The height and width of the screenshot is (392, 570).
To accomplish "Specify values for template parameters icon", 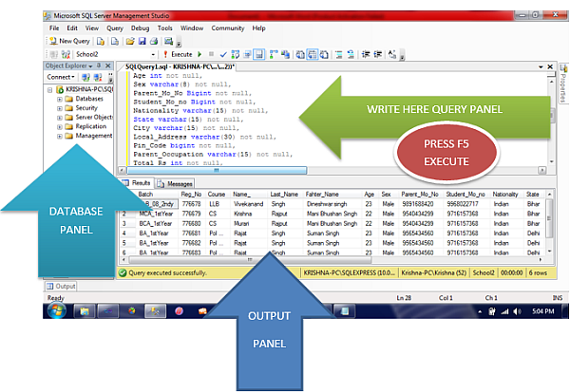I will click(391, 54).
